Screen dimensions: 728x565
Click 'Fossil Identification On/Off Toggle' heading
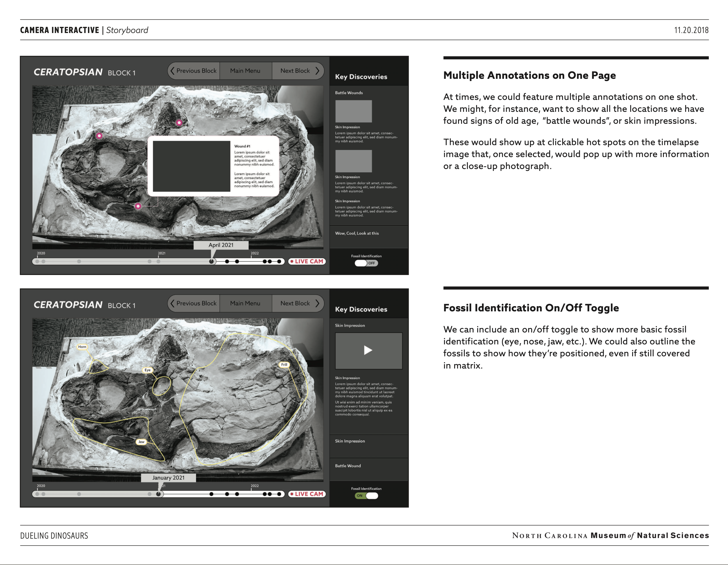[x=531, y=308]
